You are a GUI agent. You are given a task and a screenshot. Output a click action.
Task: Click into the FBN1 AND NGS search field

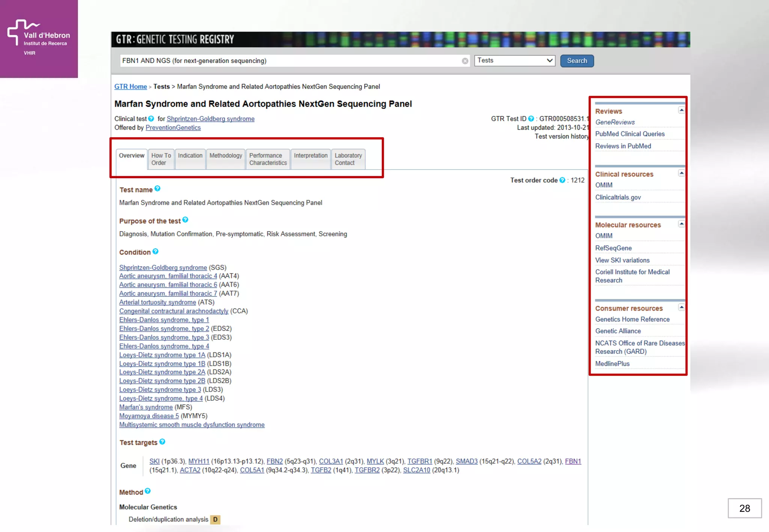[289, 61]
